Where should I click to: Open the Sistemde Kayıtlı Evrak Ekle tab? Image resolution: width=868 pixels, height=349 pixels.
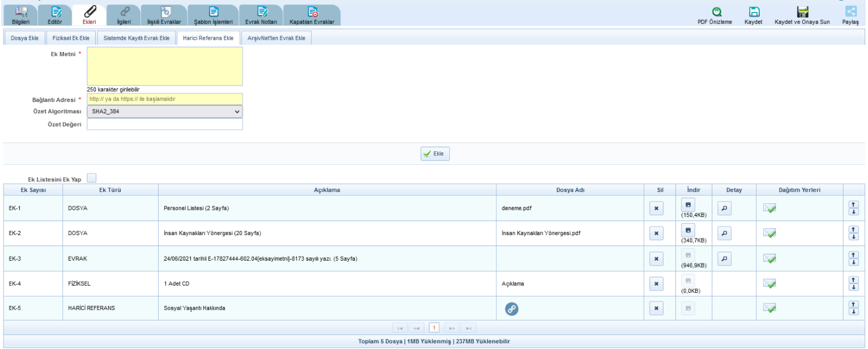click(x=136, y=39)
